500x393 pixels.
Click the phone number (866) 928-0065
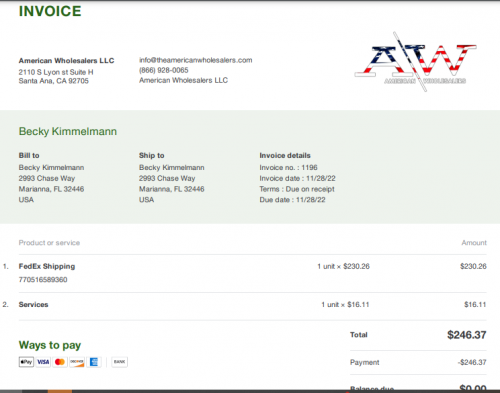click(x=164, y=70)
